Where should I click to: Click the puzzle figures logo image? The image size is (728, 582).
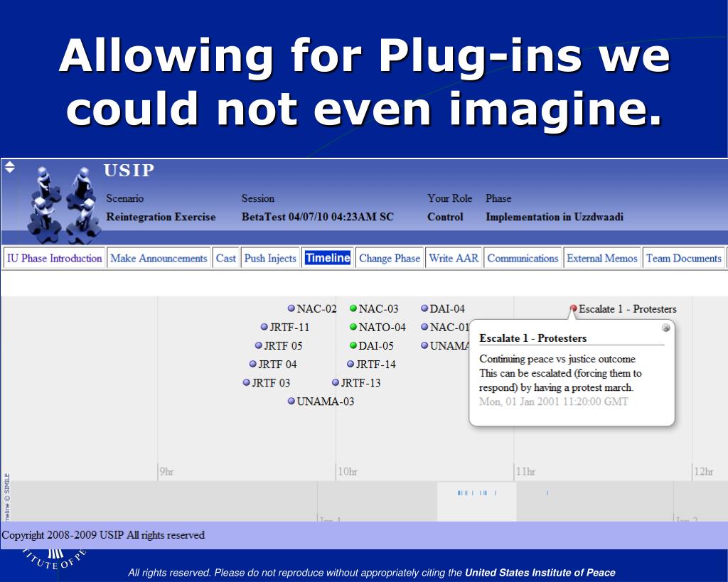[63, 204]
